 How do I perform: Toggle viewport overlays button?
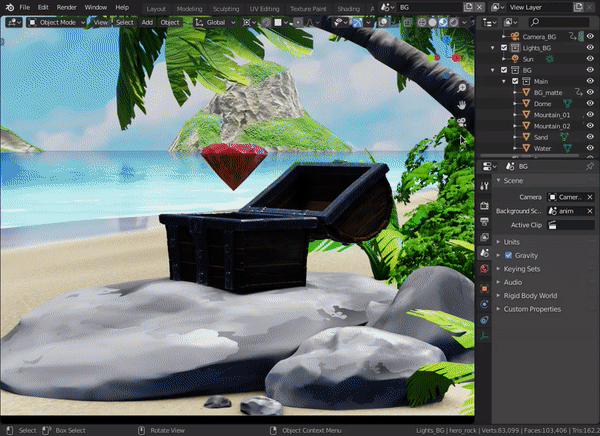pyautogui.click(x=383, y=23)
